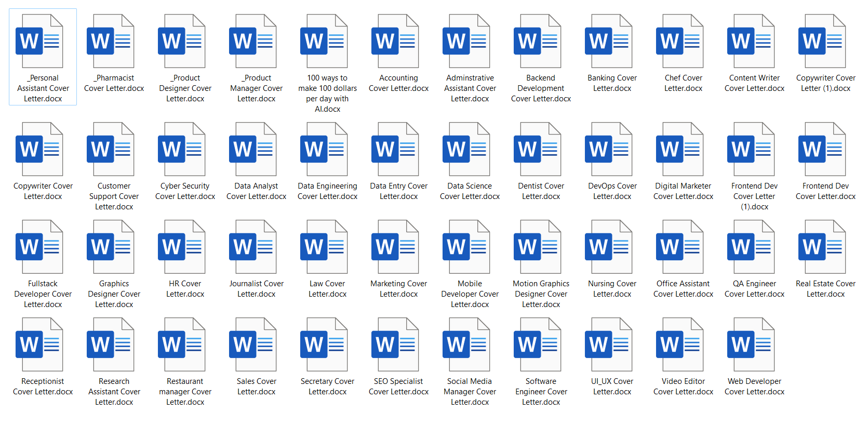Click the _Pharmacist Cover Letter document icon
The height and width of the screenshot is (426, 868).
click(x=111, y=41)
